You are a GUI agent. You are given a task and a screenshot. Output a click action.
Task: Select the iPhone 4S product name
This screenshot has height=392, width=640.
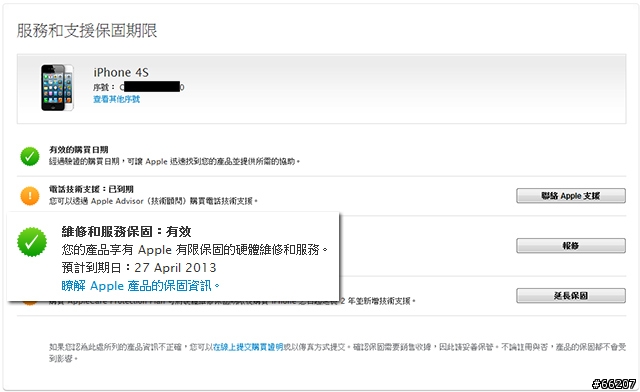click(121, 72)
